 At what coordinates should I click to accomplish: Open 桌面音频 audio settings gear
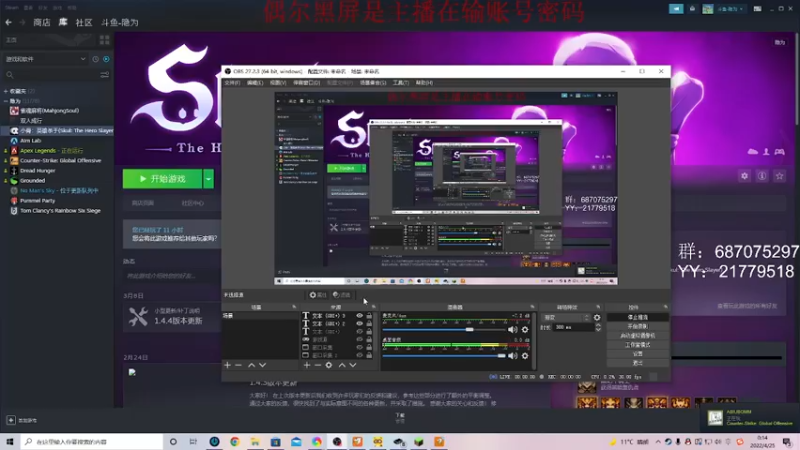click(525, 356)
